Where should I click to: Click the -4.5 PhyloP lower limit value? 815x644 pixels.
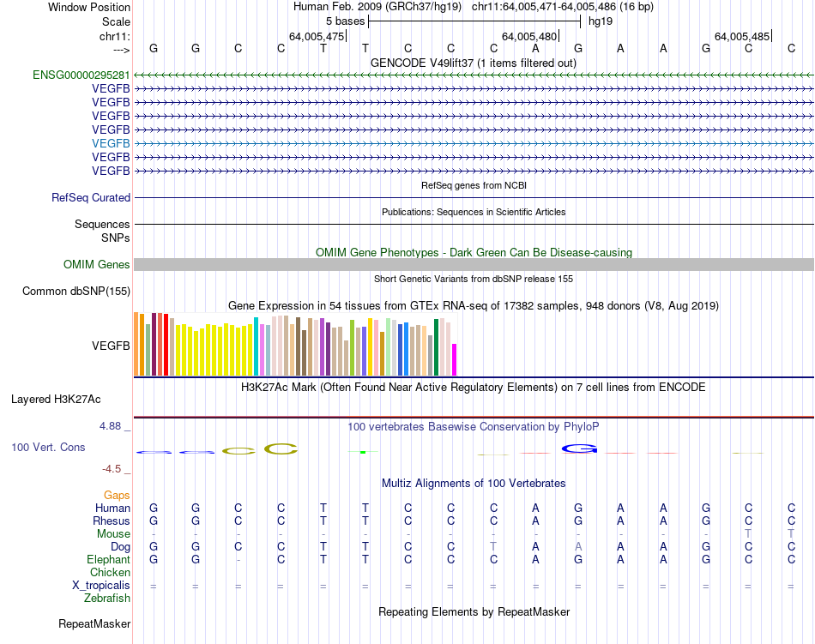[x=112, y=470]
